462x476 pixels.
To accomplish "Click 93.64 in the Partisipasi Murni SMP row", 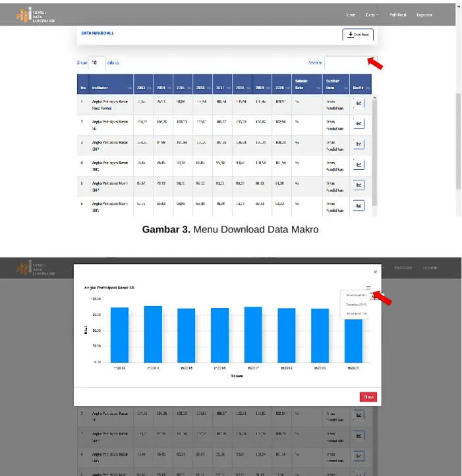I will click(x=141, y=184).
